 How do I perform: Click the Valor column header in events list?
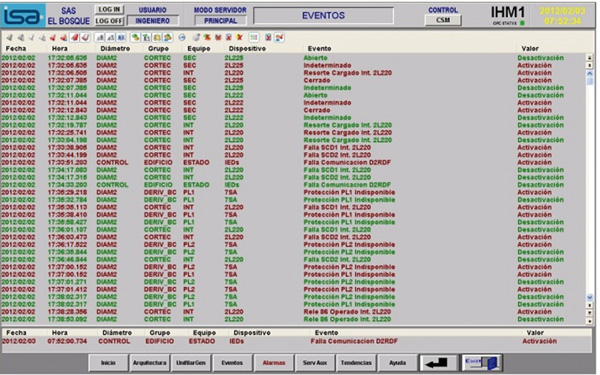click(530, 49)
